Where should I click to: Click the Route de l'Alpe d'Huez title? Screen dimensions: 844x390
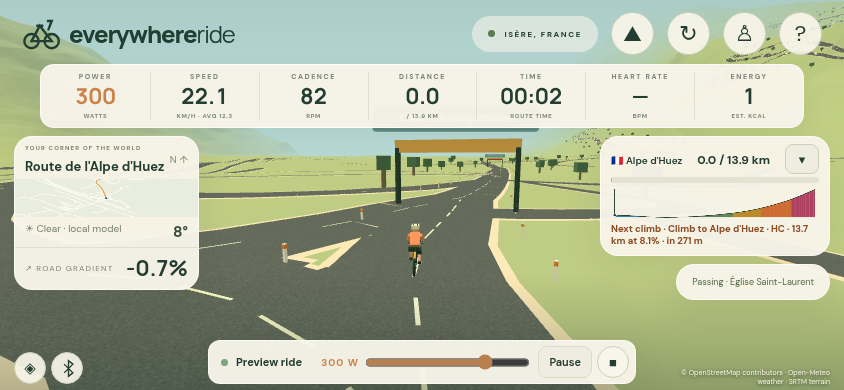(x=95, y=166)
